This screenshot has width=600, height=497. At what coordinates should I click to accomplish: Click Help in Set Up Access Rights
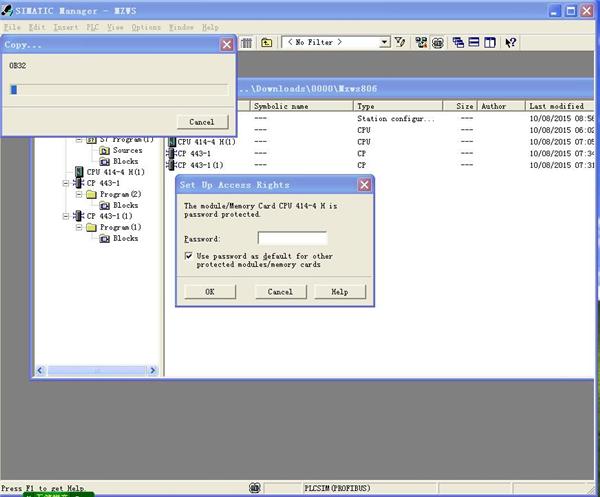point(340,292)
